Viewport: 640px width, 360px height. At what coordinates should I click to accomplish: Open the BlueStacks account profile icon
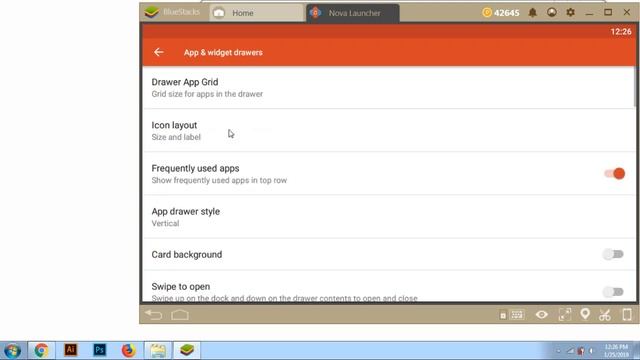pos(551,12)
